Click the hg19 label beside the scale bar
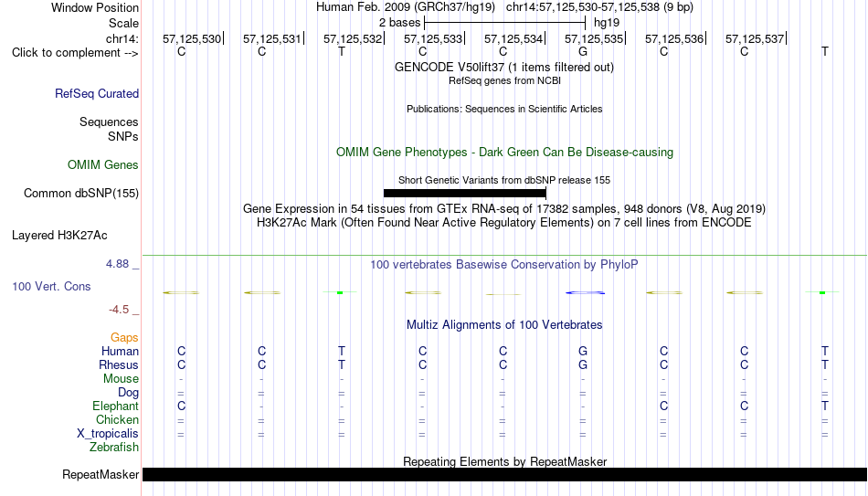 point(607,23)
